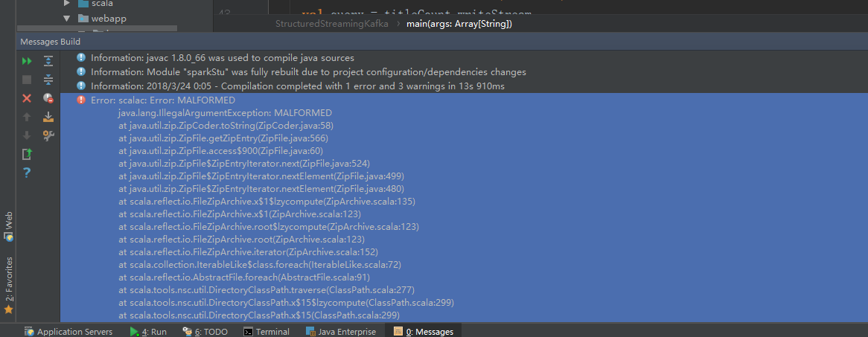Click x$15$lzycompute(ClassPath.scala:299) trace line
Viewport: 868px width, 337px height.
[286, 303]
